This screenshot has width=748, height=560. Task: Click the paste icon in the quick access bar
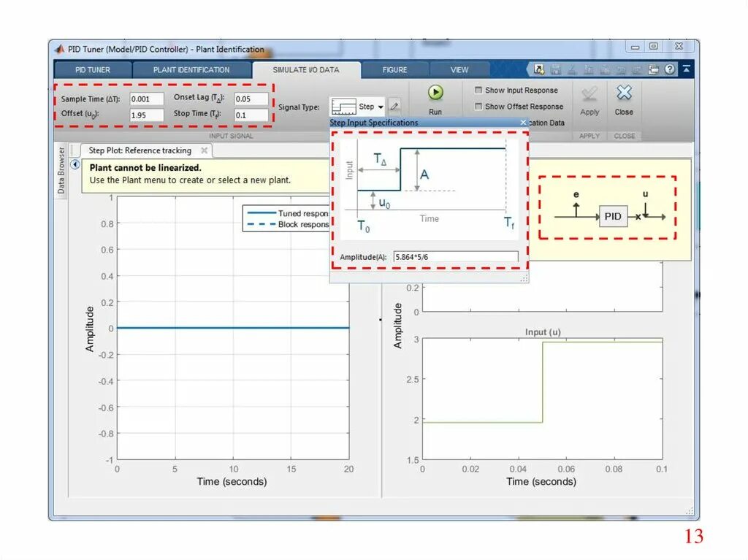(604, 69)
